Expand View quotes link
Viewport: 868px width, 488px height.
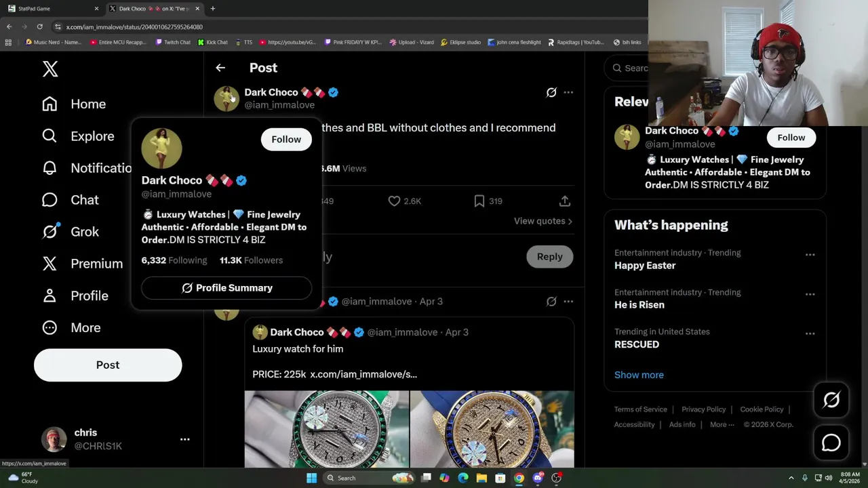click(x=542, y=221)
